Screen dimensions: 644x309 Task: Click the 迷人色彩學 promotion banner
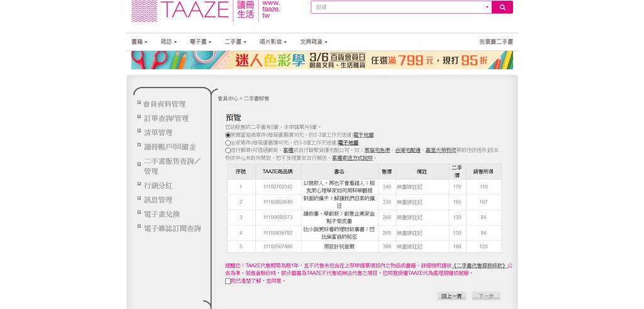pos(322,60)
